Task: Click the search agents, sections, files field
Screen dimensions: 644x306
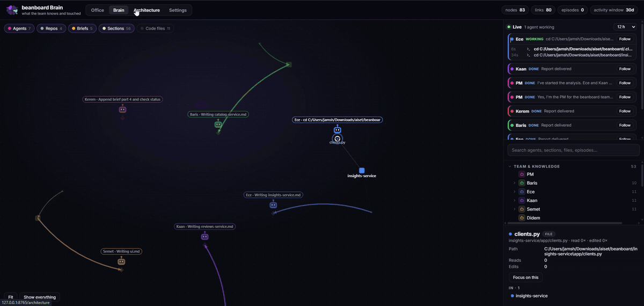Action: point(572,150)
